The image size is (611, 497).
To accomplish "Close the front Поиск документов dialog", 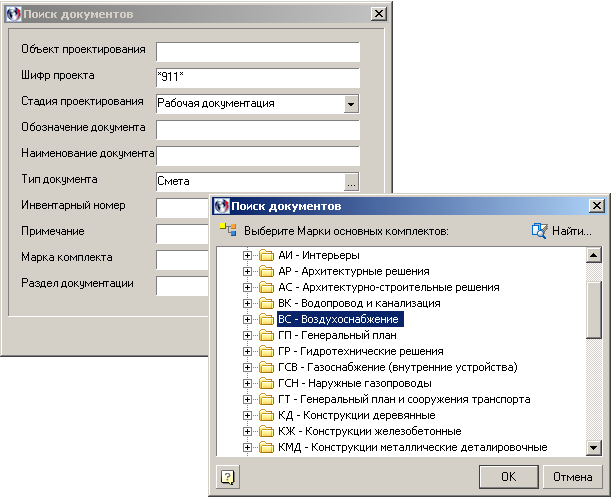I will (596, 206).
